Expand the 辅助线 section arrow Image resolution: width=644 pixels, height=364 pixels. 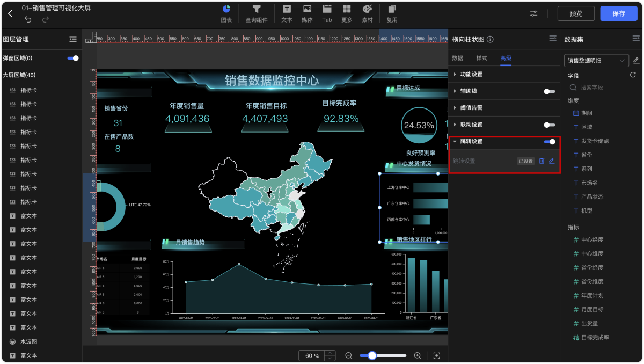click(455, 91)
